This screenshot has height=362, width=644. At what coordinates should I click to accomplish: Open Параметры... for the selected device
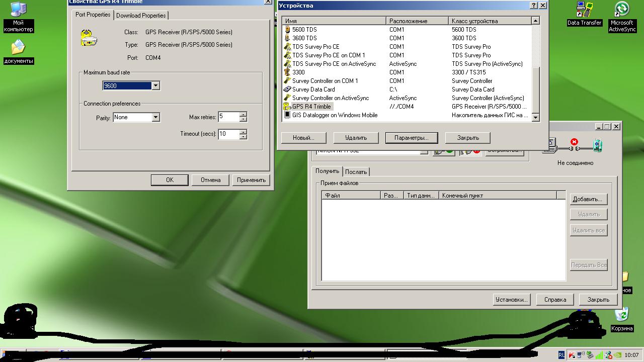[412, 138]
